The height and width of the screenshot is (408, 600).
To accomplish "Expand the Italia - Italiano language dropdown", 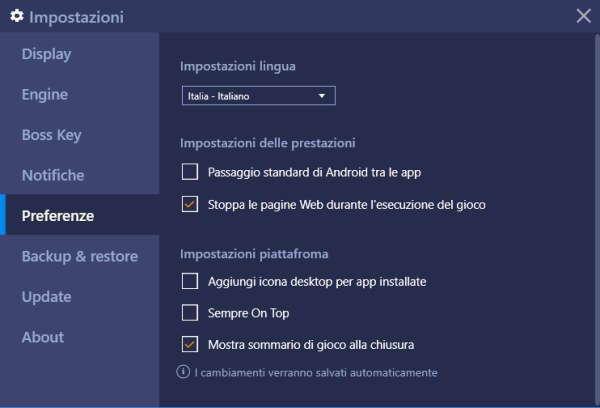I will tap(257, 96).
